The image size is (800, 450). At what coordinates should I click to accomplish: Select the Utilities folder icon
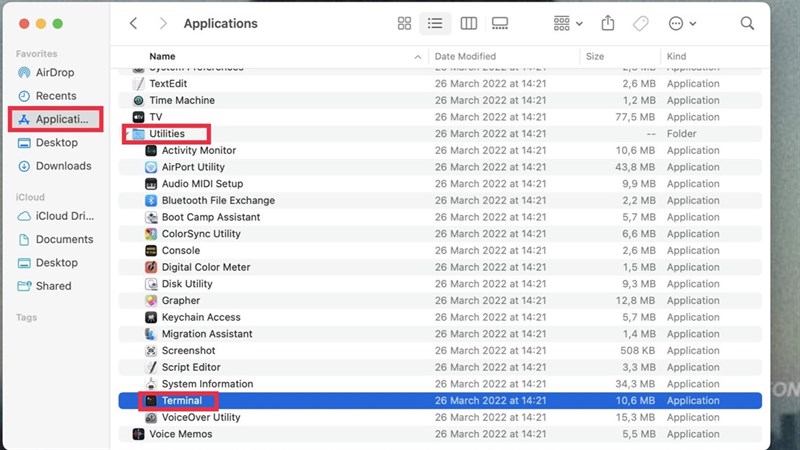coord(138,134)
